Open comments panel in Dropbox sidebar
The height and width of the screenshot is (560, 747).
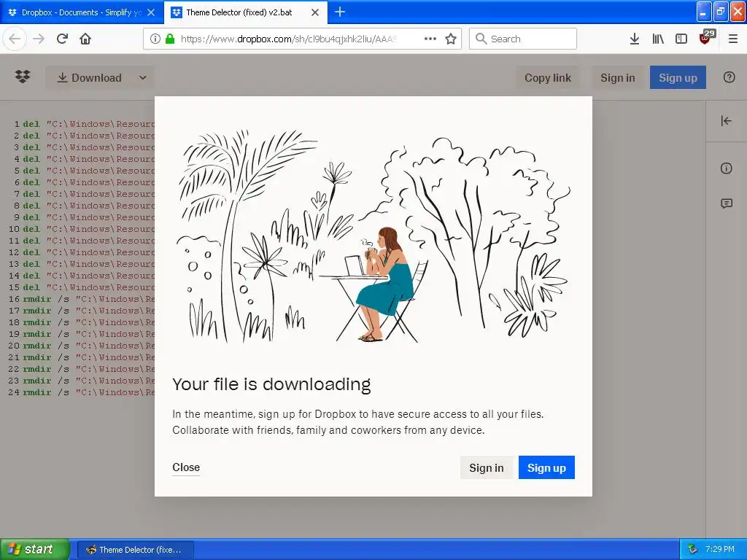pos(726,204)
